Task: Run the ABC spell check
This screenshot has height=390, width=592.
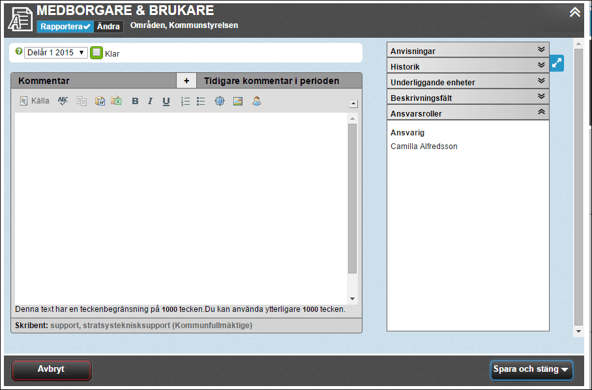Action: click(63, 101)
